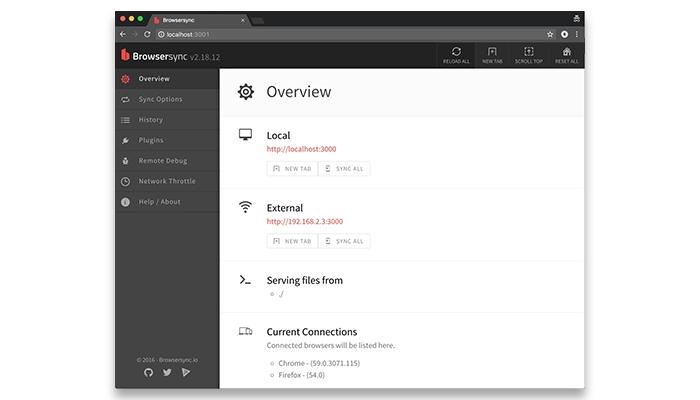Click the terminal prompt icon for Serving files
The image size is (700, 400).
(x=245, y=280)
